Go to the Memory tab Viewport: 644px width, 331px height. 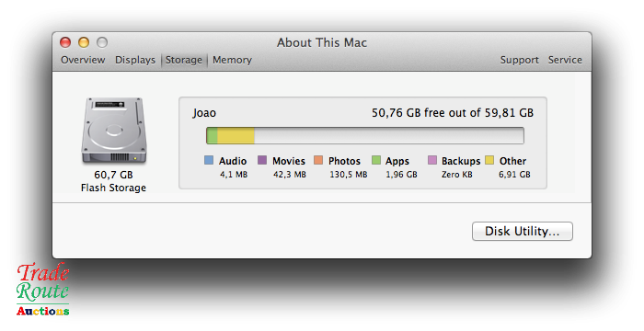(x=232, y=60)
